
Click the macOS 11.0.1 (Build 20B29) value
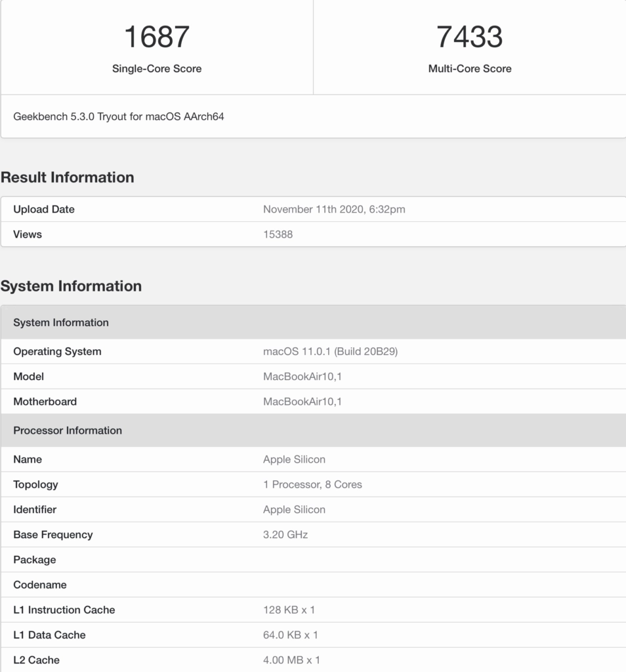[x=330, y=352]
